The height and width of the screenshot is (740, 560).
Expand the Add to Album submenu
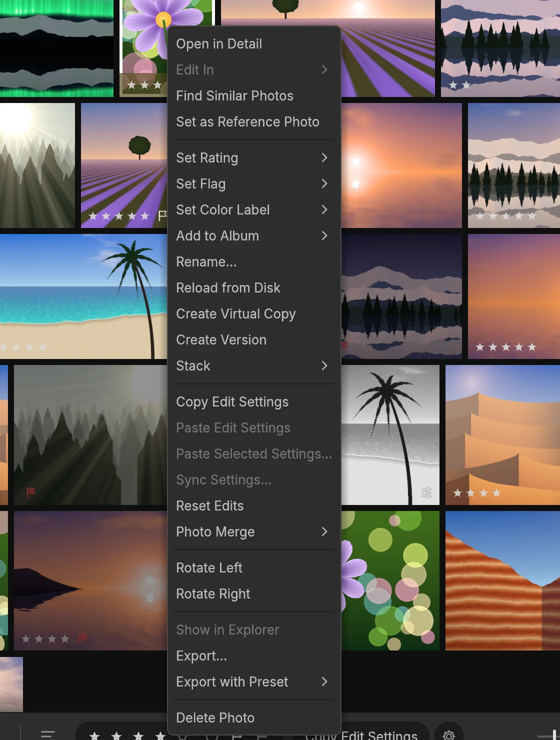(x=254, y=236)
